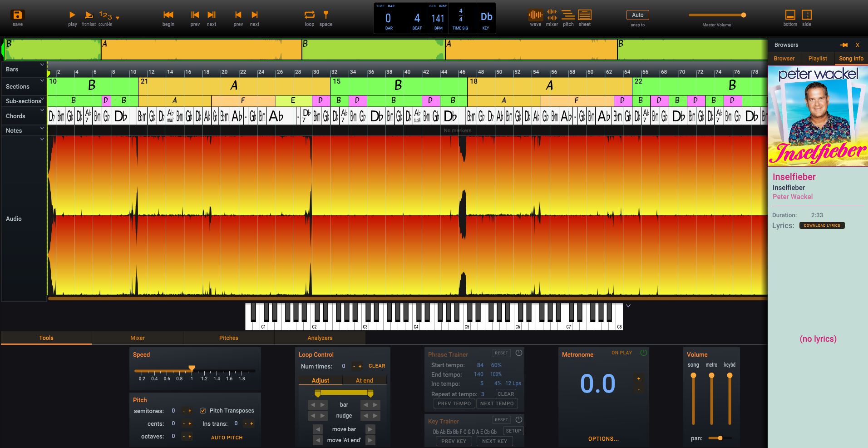Image resolution: width=868 pixels, height=448 pixels.
Task: Switch to the Analyzers tab
Action: click(320, 338)
